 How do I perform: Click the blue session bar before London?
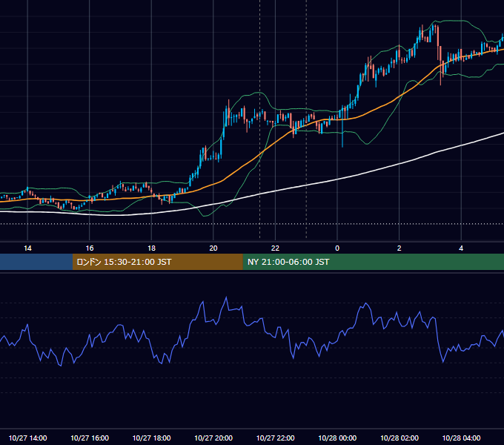pos(36,262)
